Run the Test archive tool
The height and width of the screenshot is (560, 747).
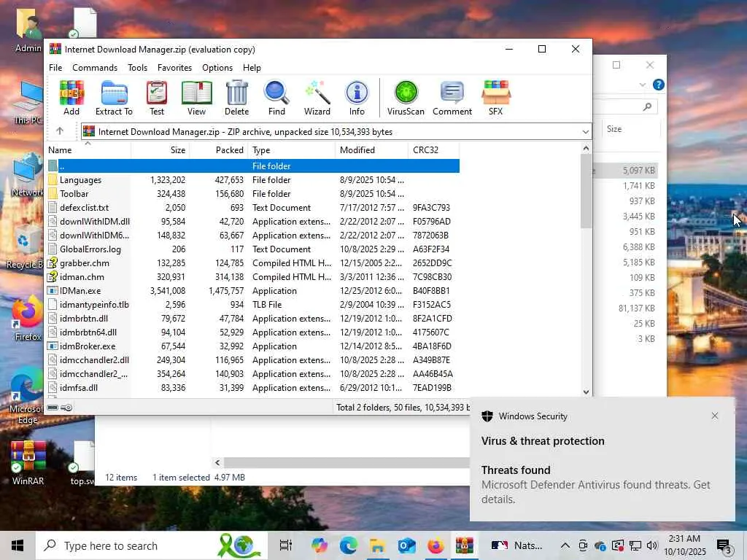coord(157,98)
